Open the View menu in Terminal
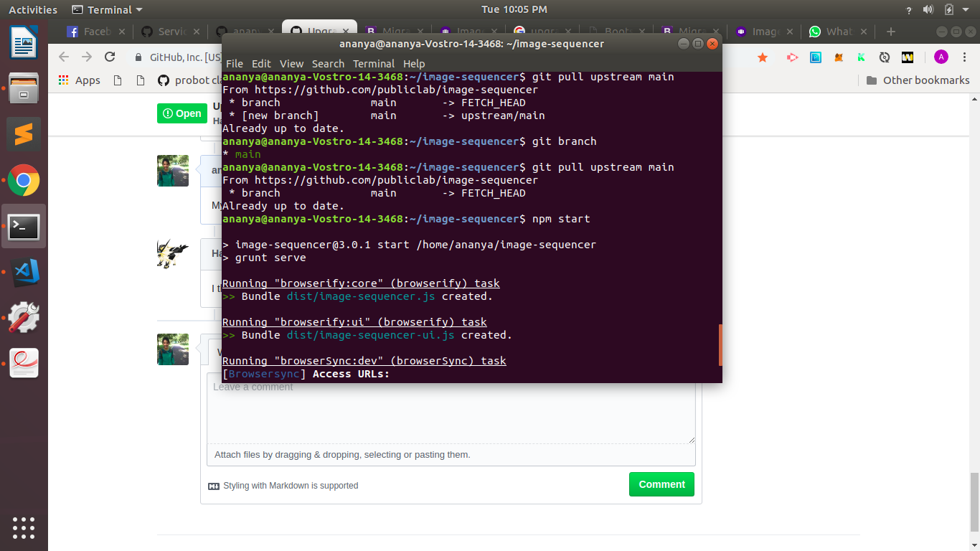980x551 pixels. click(x=291, y=63)
